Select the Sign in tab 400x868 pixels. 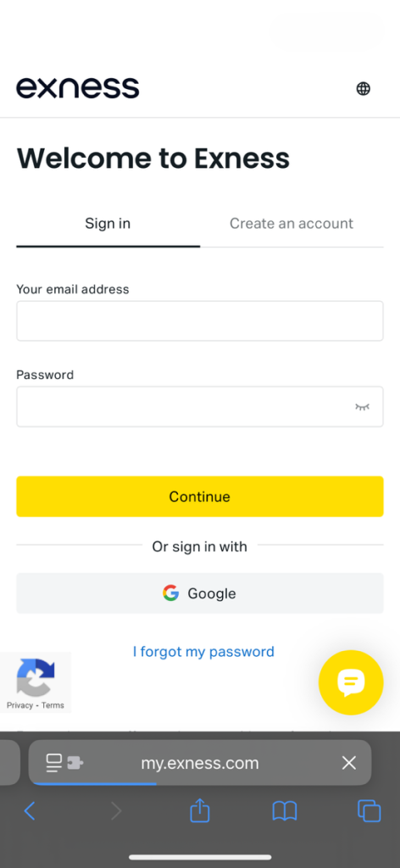(x=108, y=224)
